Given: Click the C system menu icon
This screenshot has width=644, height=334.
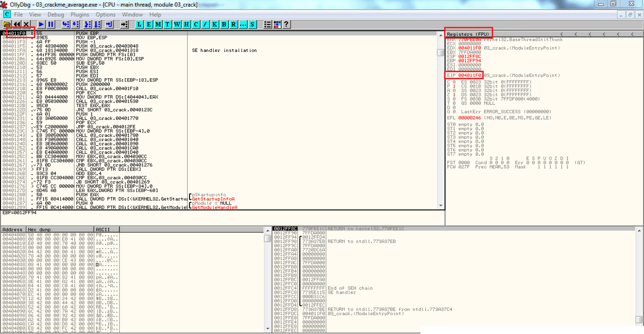Looking at the screenshot, I should (x=7, y=14).
